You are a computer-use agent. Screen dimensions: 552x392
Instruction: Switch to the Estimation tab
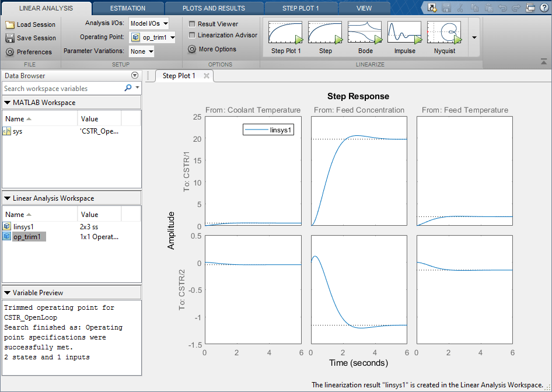tap(128, 8)
